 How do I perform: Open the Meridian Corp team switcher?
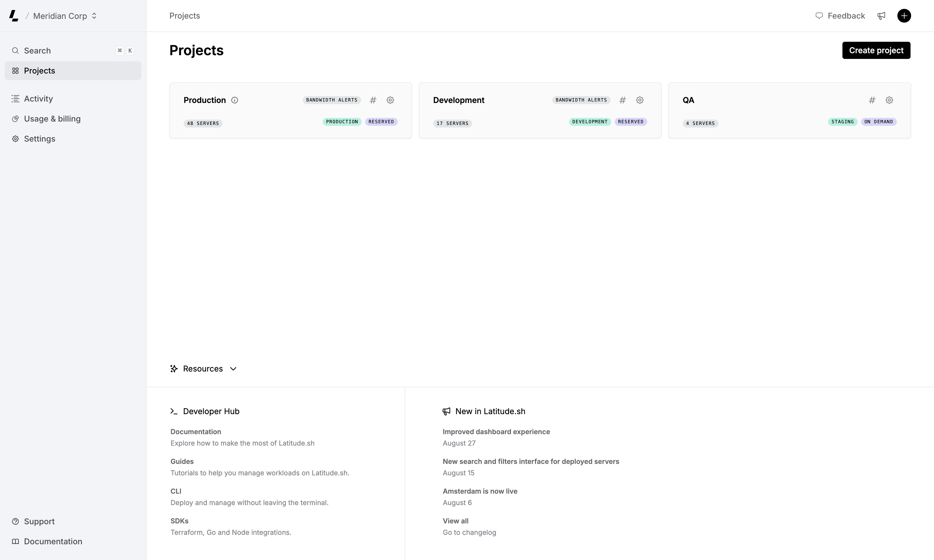(x=65, y=16)
